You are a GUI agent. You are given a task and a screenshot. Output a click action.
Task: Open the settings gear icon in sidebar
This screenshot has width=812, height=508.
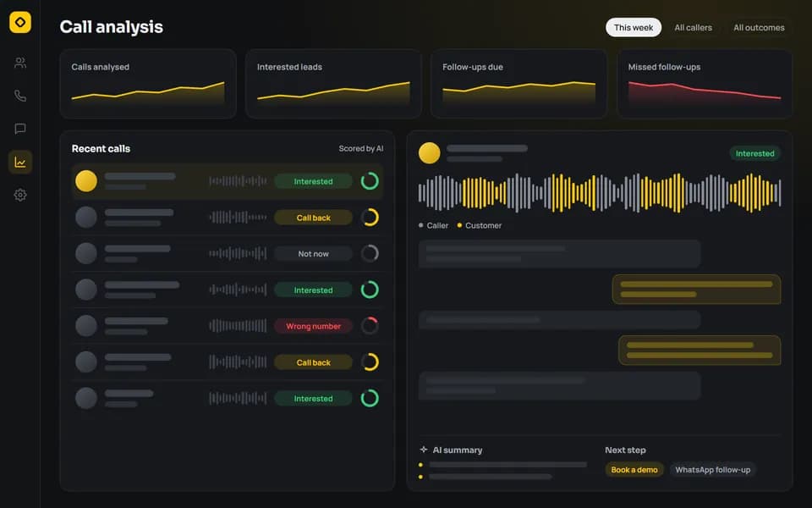[x=20, y=195]
